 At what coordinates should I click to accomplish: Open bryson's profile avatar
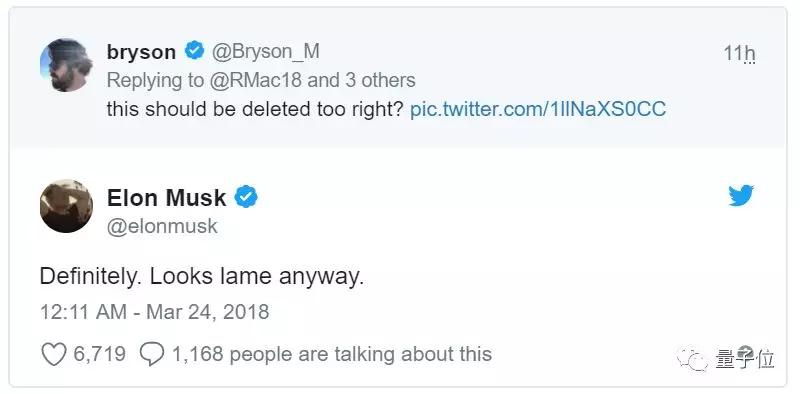pyautogui.click(x=66, y=65)
